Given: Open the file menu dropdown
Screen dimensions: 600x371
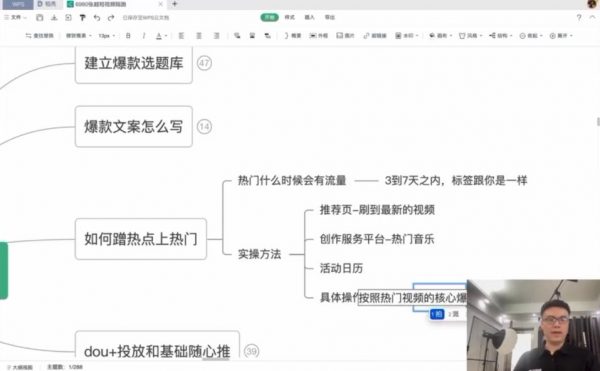Looking at the screenshot, I should click(15, 18).
